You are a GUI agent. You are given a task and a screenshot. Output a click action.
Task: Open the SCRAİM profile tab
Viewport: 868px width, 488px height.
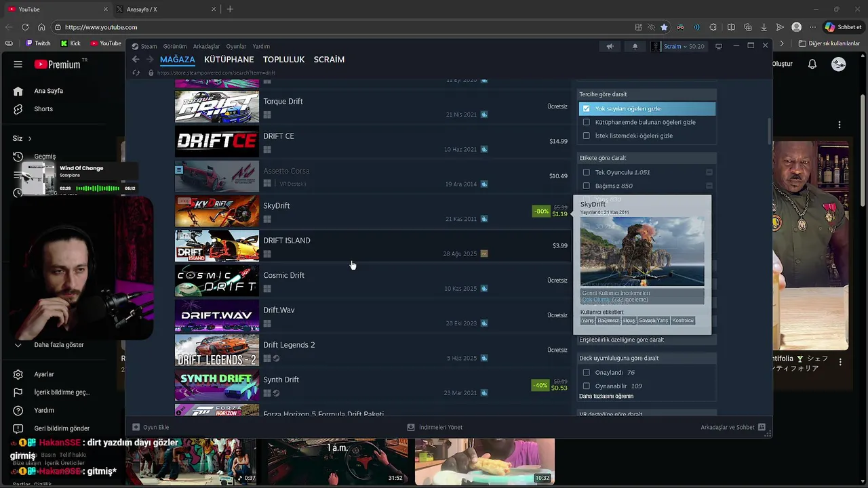[x=329, y=60]
